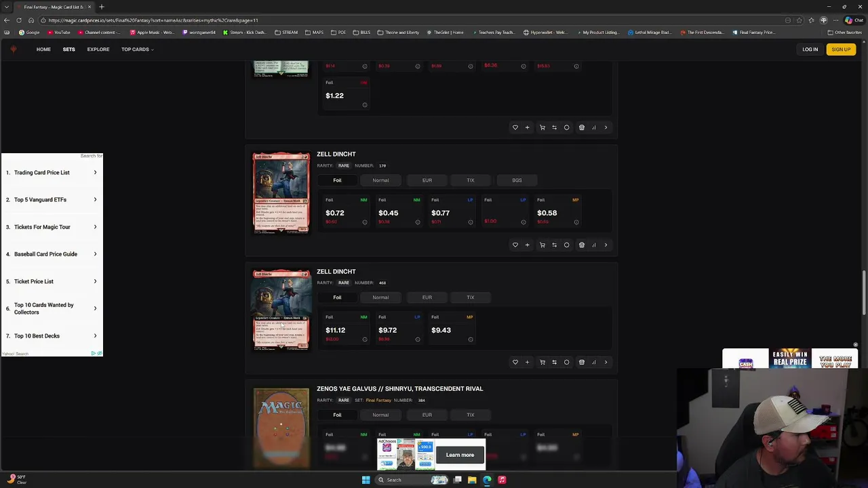This screenshot has height=488, width=868.
Task: Open Ticket Price List sidebar link
Action: (x=34, y=281)
